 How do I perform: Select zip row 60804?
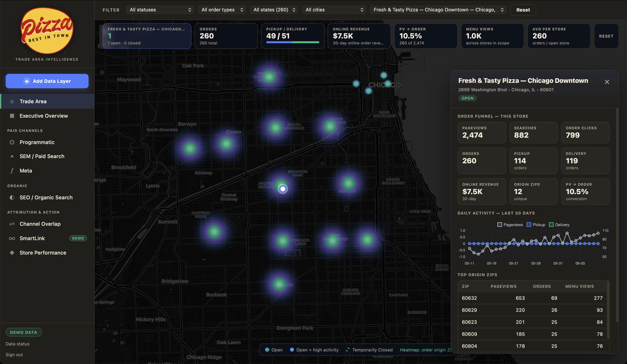pyautogui.click(x=532, y=346)
